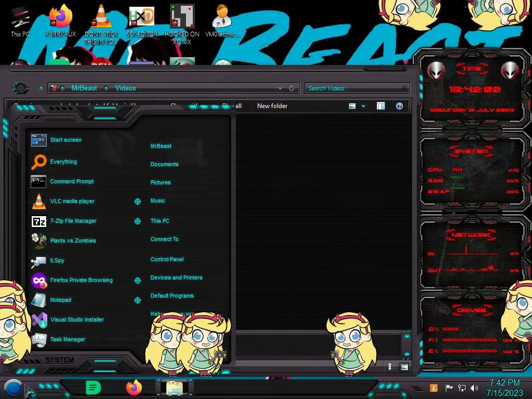Click MrBeast in the address bar breadcrumb
Viewport: 532px width, 399px height.
[84, 88]
